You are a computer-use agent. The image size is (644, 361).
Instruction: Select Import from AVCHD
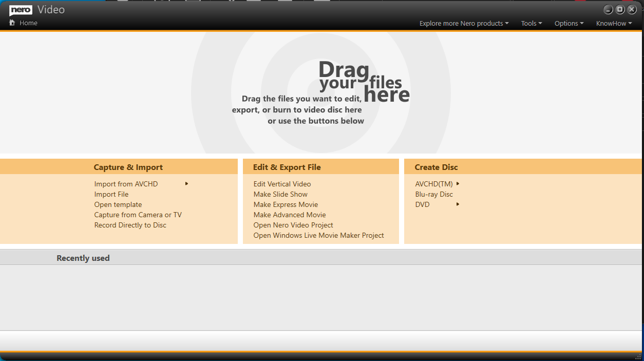click(126, 184)
